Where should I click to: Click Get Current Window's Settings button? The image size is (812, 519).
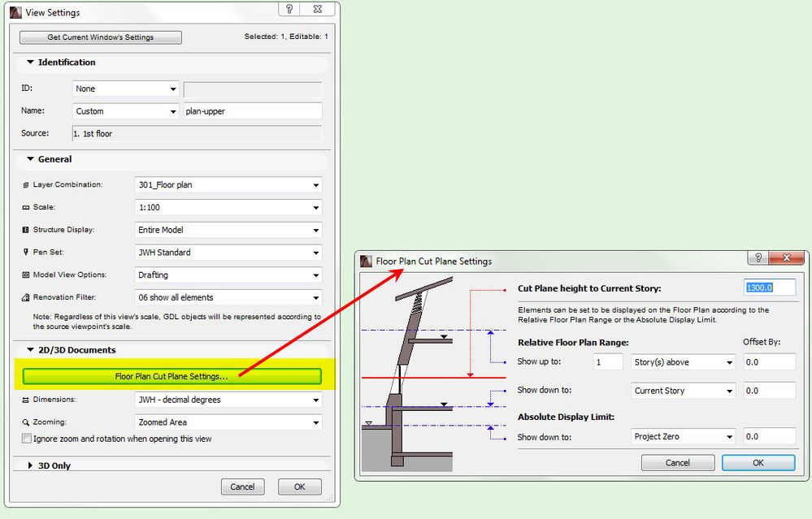[101, 37]
